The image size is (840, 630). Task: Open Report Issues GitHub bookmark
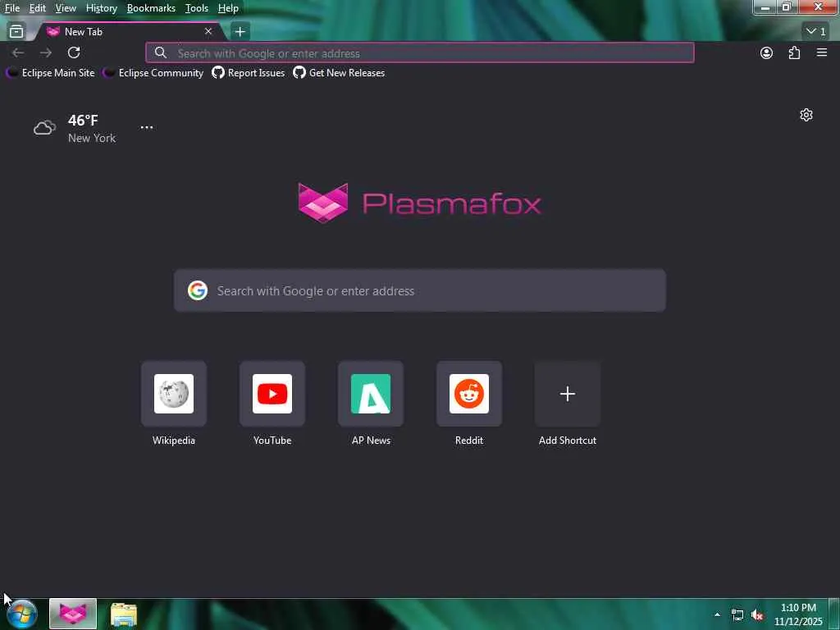[249, 73]
